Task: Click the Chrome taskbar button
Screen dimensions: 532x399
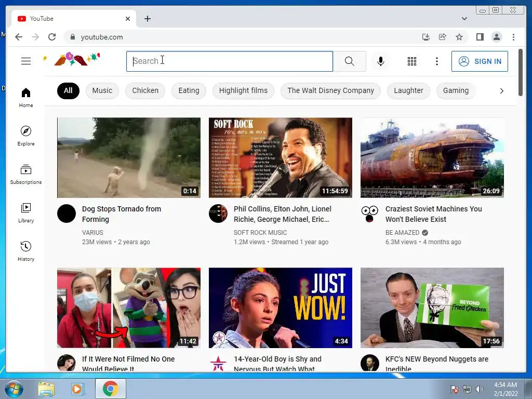Action: pyautogui.click(x=111, y=389)
